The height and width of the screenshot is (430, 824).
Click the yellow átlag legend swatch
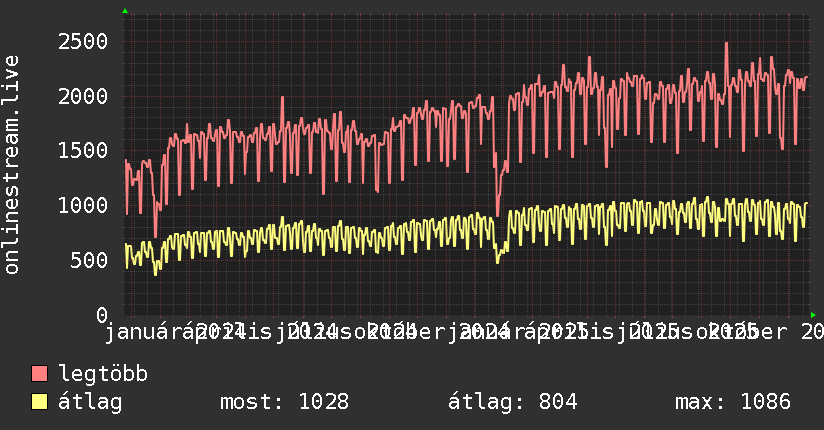39,402
